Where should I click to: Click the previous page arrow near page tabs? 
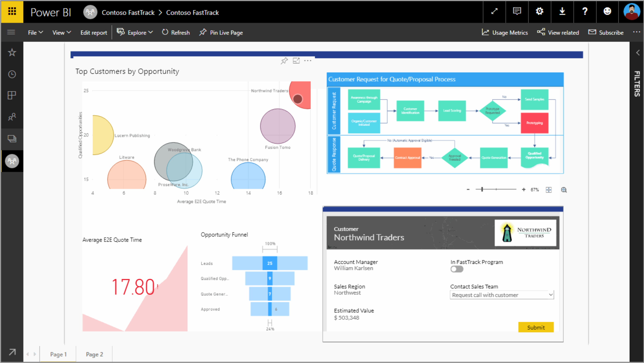coord(28,354)
